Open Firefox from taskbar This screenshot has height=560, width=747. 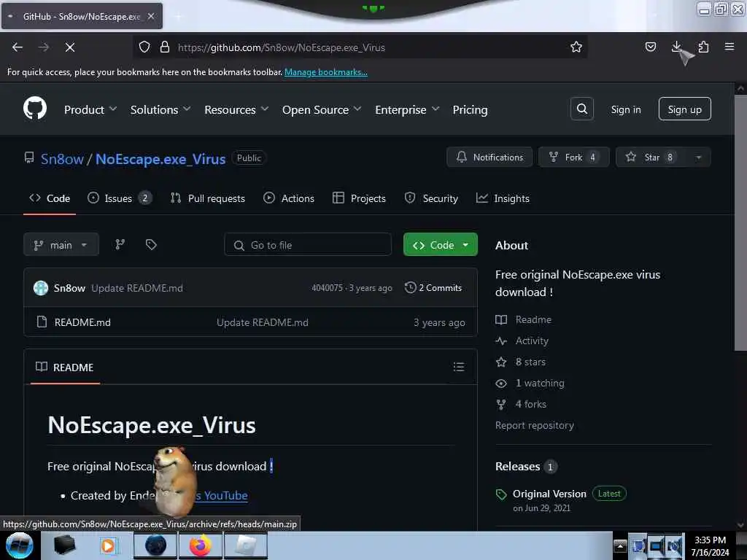(x=201, y=545)
